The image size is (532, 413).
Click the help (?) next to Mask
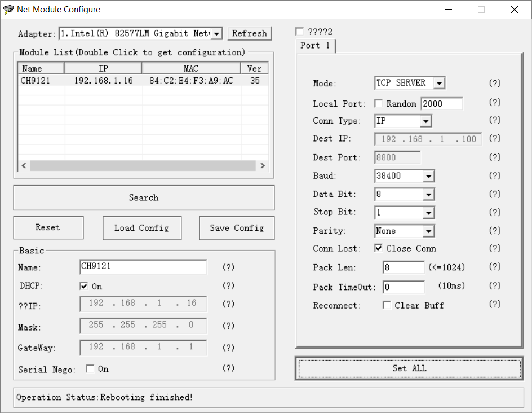[228, 326]
